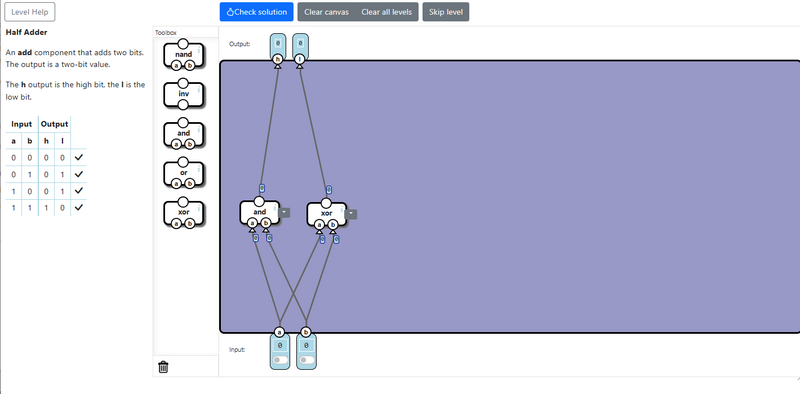Click the a input connector at canvas bottom
This screenshot has height=394, width=800.
pyautogui.click(x=279, y=332)
